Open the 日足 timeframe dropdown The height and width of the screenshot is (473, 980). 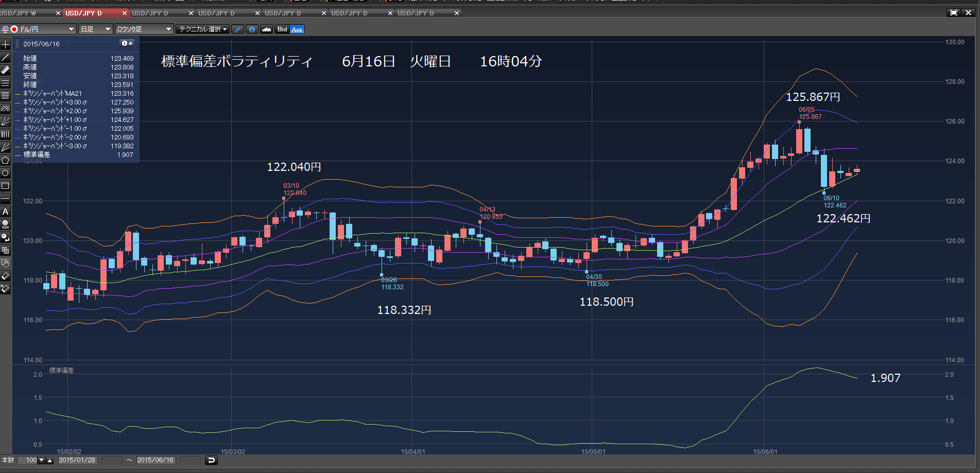(95, 29)
